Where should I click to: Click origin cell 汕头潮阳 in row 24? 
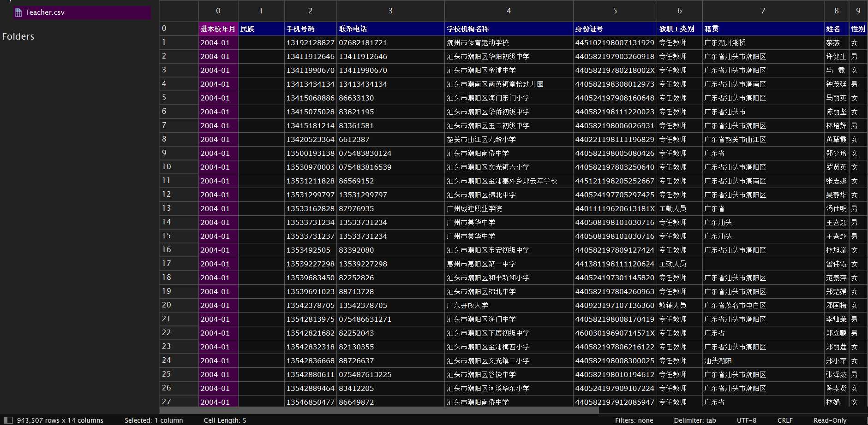763,360
